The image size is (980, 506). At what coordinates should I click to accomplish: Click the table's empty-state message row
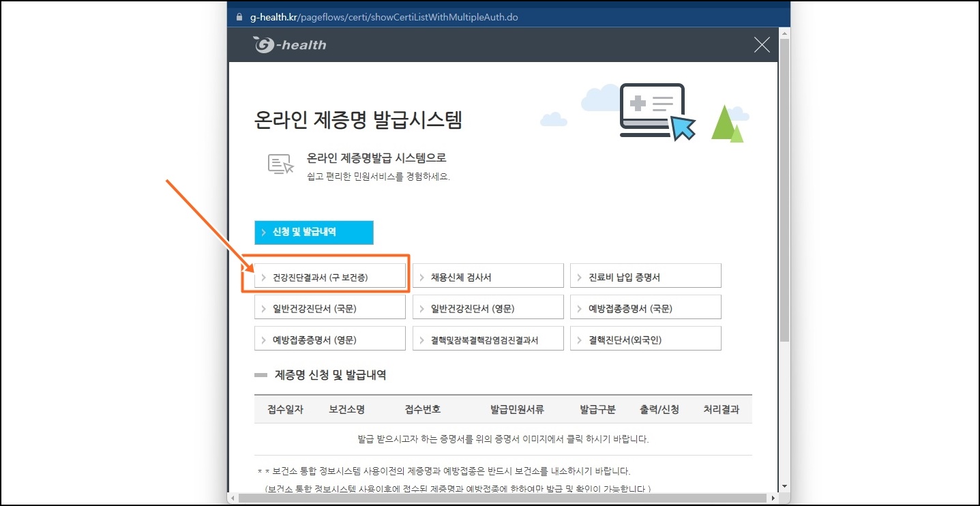click(503, 439)
